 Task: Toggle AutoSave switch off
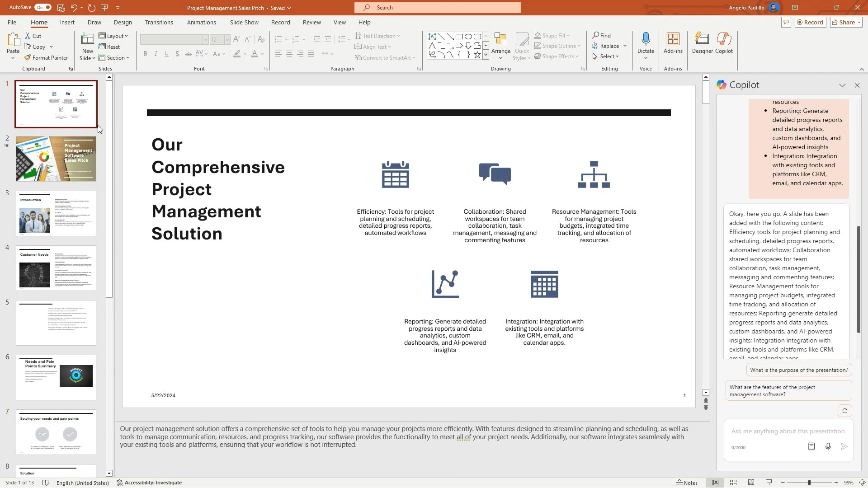(x=43, y=8)
